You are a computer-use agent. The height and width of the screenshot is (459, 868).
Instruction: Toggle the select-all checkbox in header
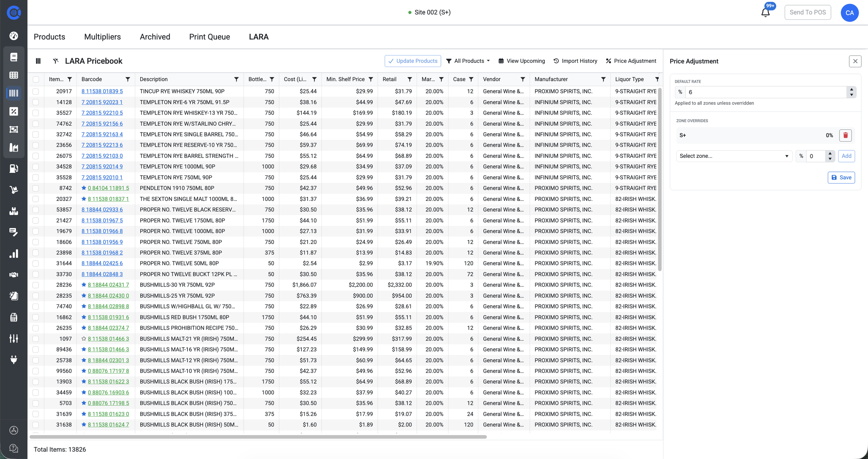[x=36, y=79]
